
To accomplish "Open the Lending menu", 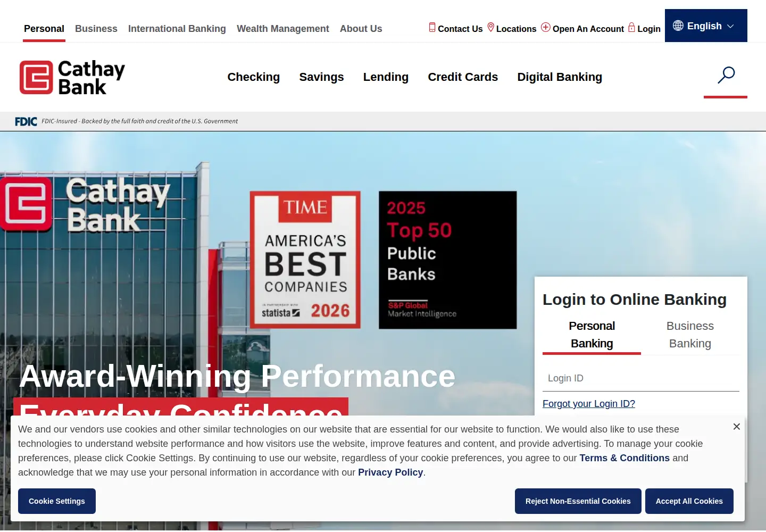I will (x=386, y=77).
